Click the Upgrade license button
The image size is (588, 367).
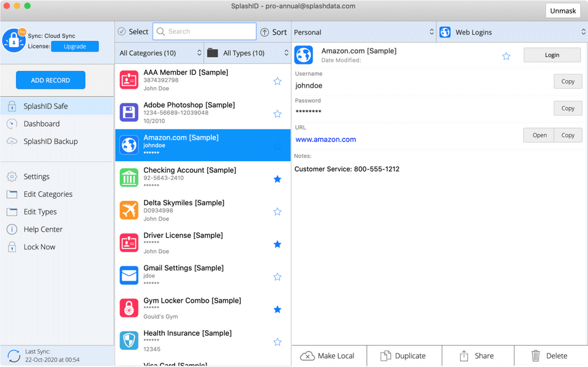coord(75,46)
